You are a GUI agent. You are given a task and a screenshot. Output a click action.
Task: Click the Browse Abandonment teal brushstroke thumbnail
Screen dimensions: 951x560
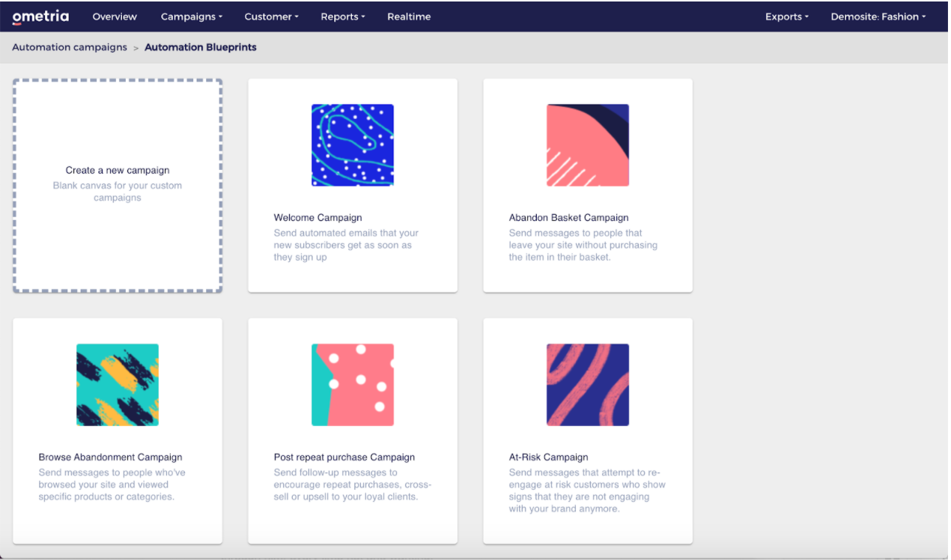click(118, 385)
